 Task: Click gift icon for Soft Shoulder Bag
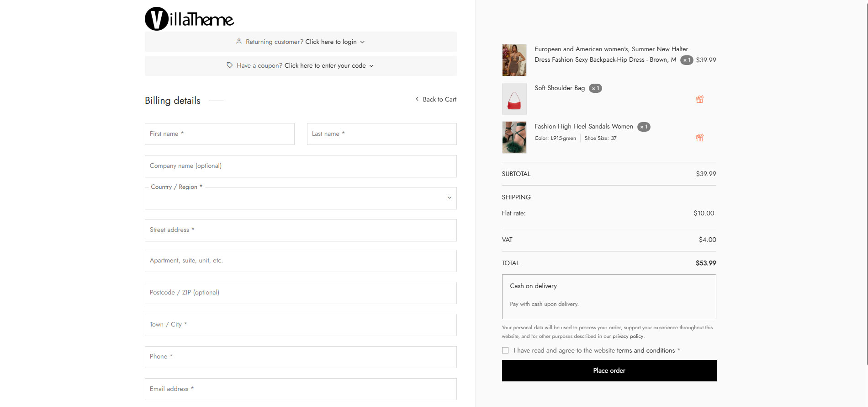click(699, 99)
